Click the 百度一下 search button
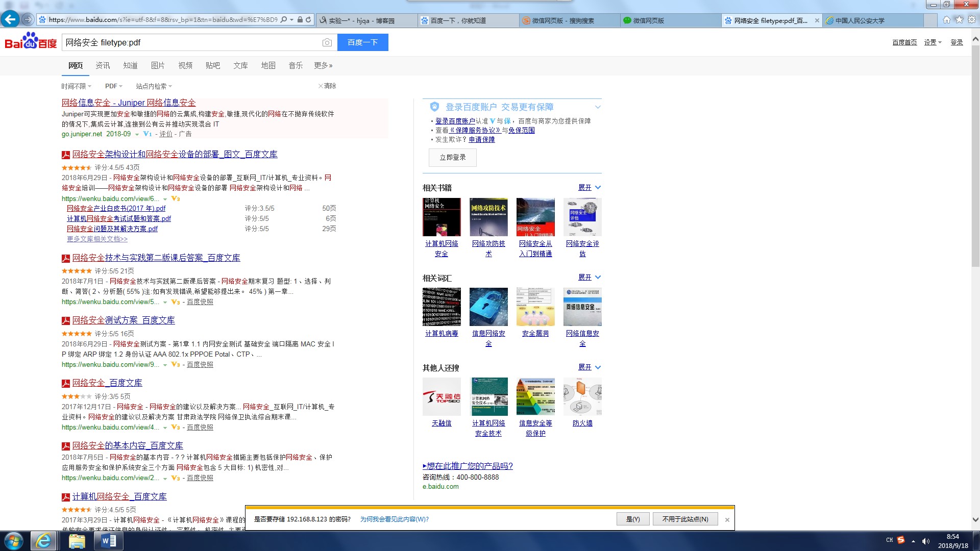Image resolution: width=980 pixels, height=551 pixels. (x=362, y=42)
